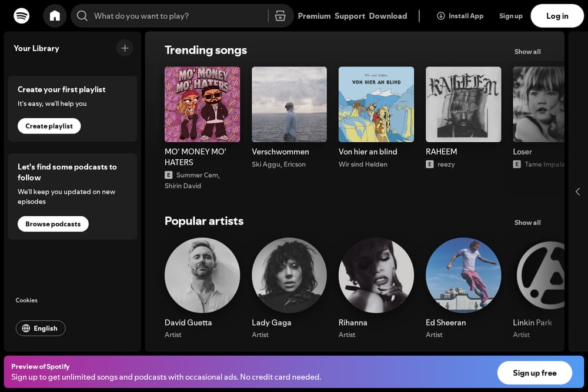The image size is (588, 392).
Task: Click Sign up in the top bar
Action: click(x=511, y=16)
